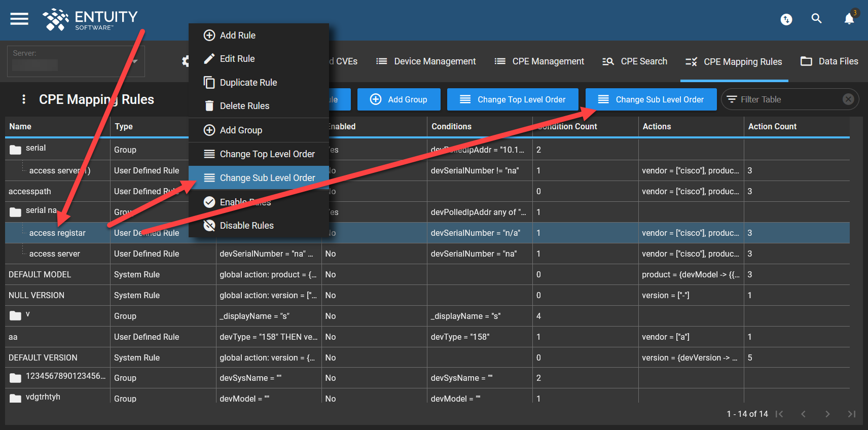The width and height of the screenshot is (868, 430).
Task: Choose Add Group in the context menu
Action: [259, 130]
